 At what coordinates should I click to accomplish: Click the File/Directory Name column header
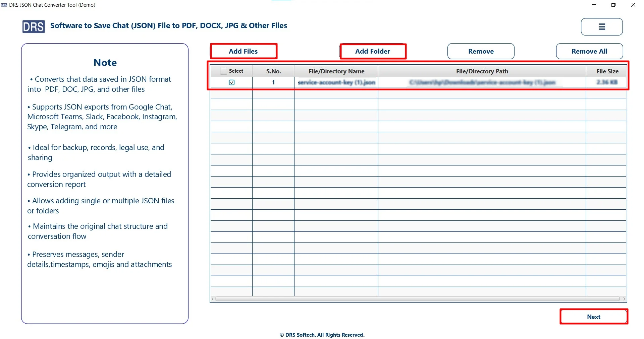[336, 71]
